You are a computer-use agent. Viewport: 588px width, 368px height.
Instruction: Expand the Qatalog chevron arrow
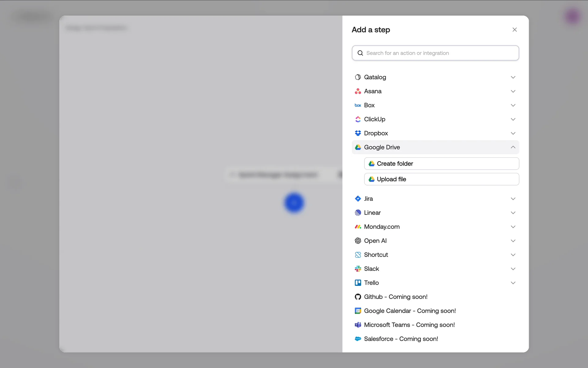point(513,77)
